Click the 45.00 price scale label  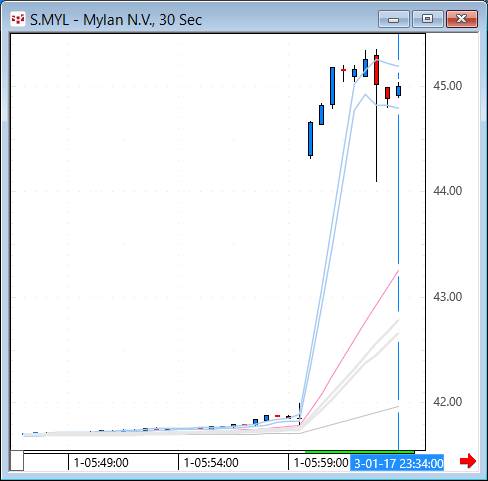(448, 86)
